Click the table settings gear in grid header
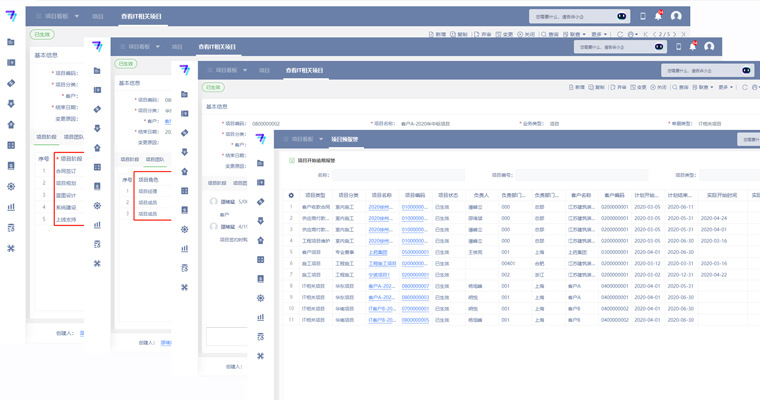 pos(291,195)
